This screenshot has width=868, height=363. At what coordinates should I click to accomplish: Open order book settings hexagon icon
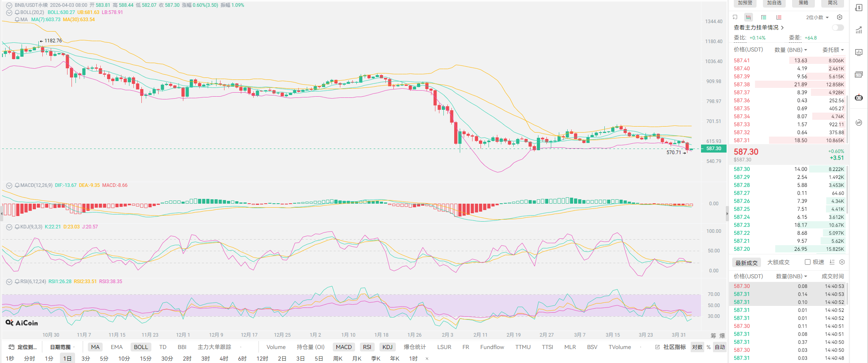pos(839,17)
